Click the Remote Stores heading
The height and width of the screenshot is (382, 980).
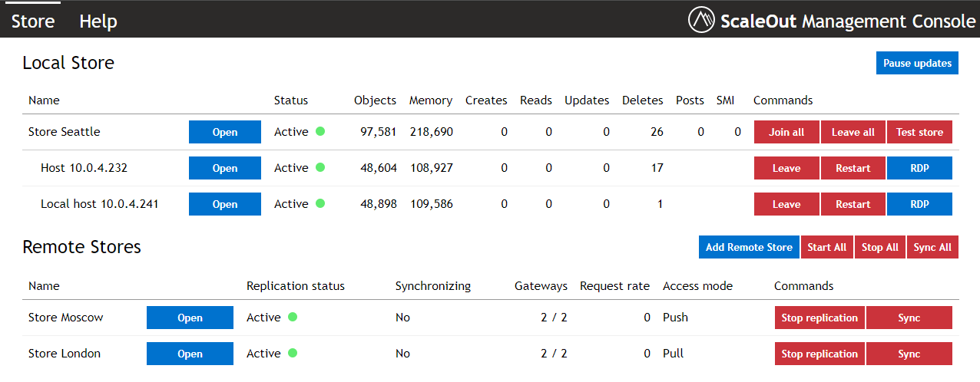pos(82,247)
